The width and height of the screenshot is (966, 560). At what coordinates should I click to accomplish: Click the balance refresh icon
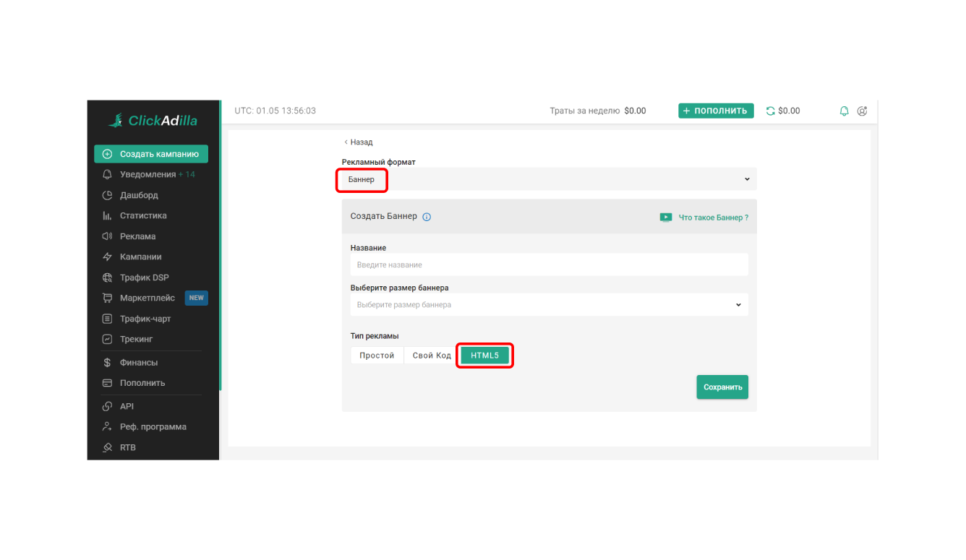point(770,111)
